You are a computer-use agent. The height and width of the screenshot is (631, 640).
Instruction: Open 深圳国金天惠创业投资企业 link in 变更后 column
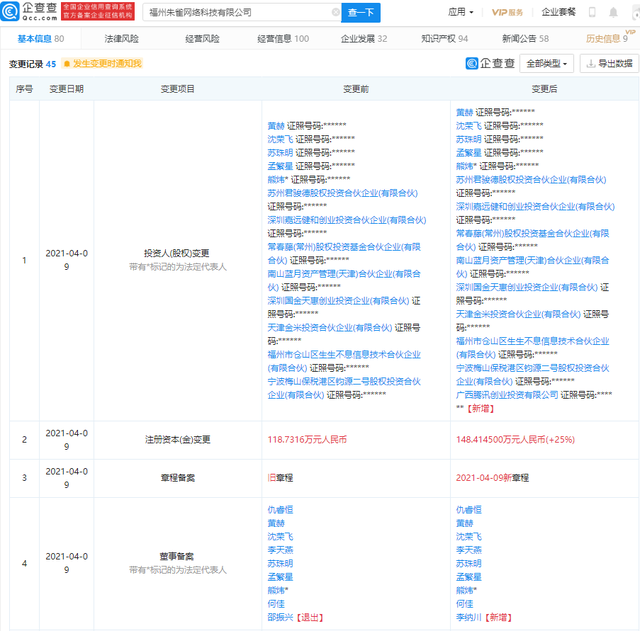527,287
